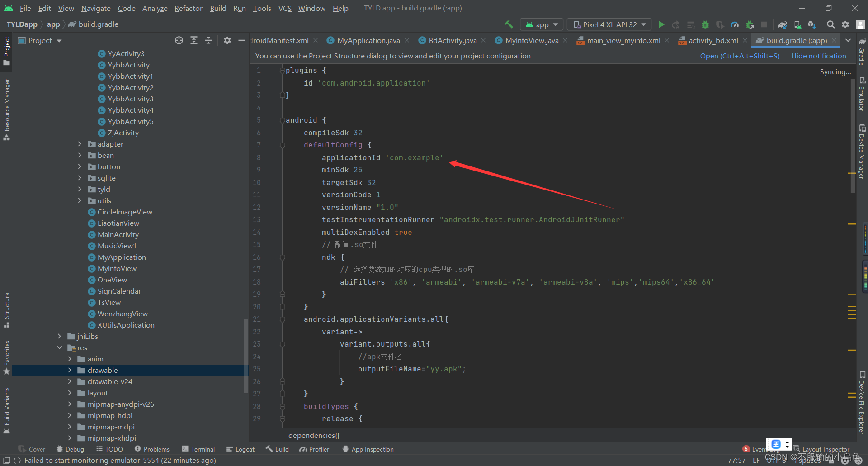Viewport: 868px width, 466px height.
Task: Fold the defaultConfig block gutter marker
Action: point(282,145)
